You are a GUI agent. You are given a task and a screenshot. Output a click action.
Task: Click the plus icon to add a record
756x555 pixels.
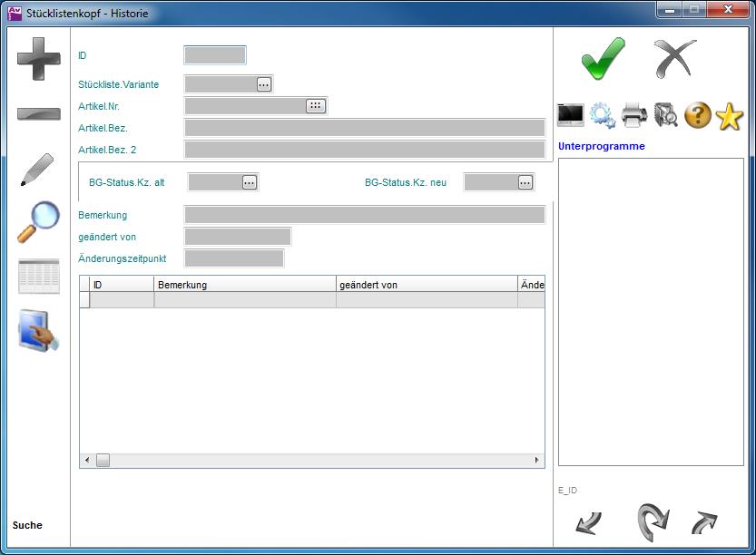point(39,60)
